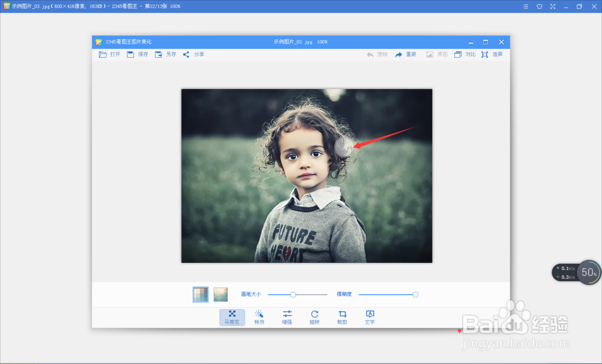Image resolution: width=602 pixels, height=364 pixels.
Task: Open the 增强 enhance tool
Action: coord(287,318)
